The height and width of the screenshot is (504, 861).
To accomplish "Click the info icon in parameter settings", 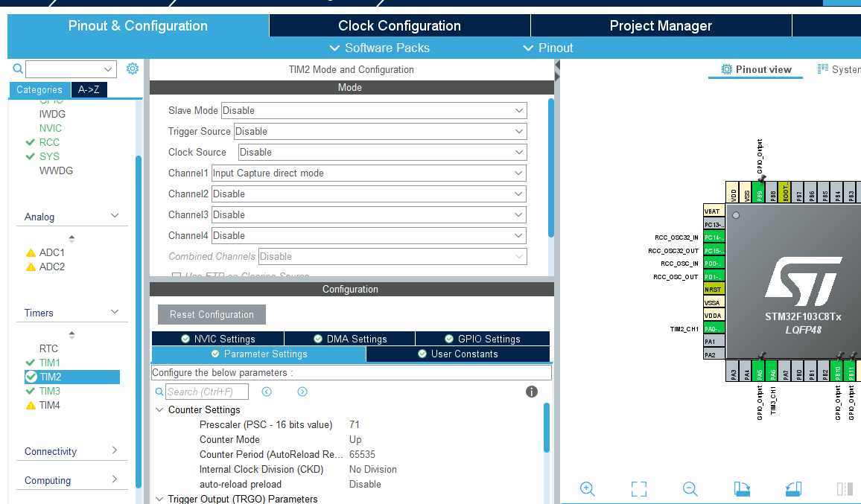I will 532,392.
